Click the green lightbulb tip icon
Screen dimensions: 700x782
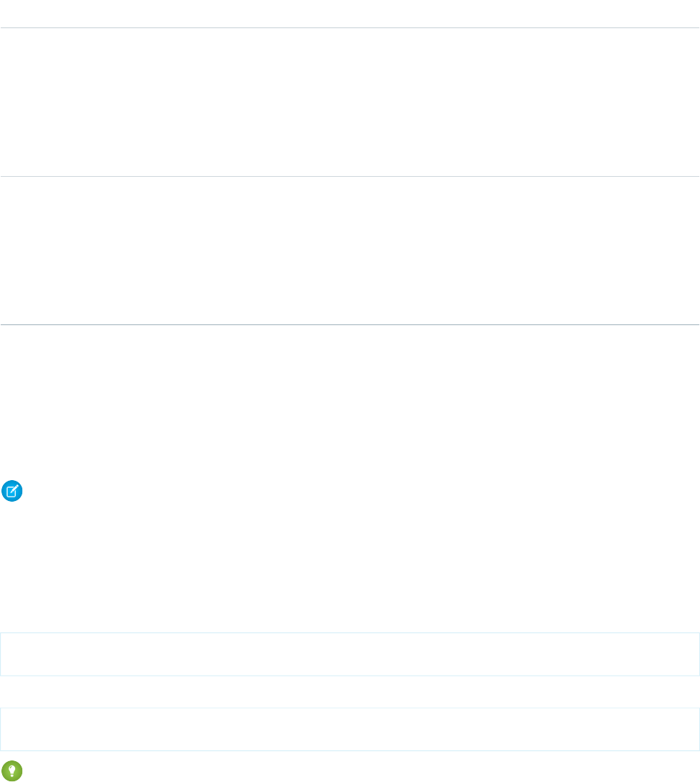12,771
